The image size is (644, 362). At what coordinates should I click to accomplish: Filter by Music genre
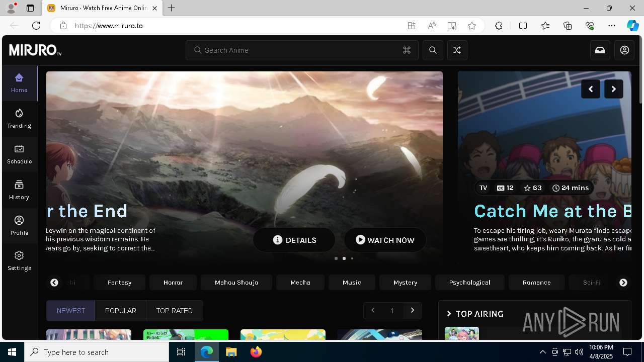click(352, 283)
